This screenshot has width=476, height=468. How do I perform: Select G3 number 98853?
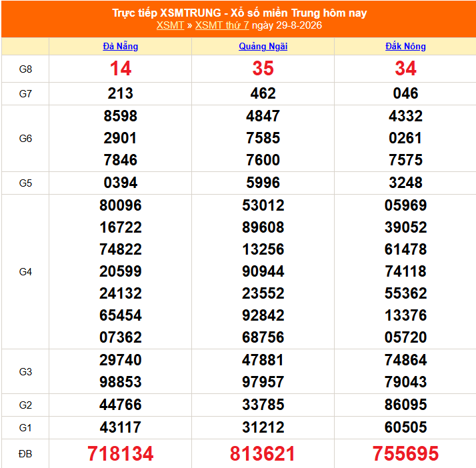pos(121,382)
